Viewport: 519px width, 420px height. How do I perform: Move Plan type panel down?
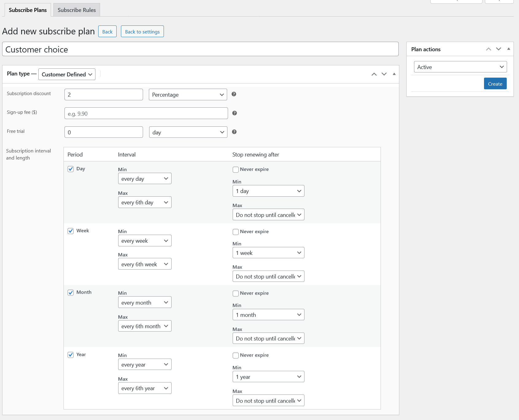[384, 74]
